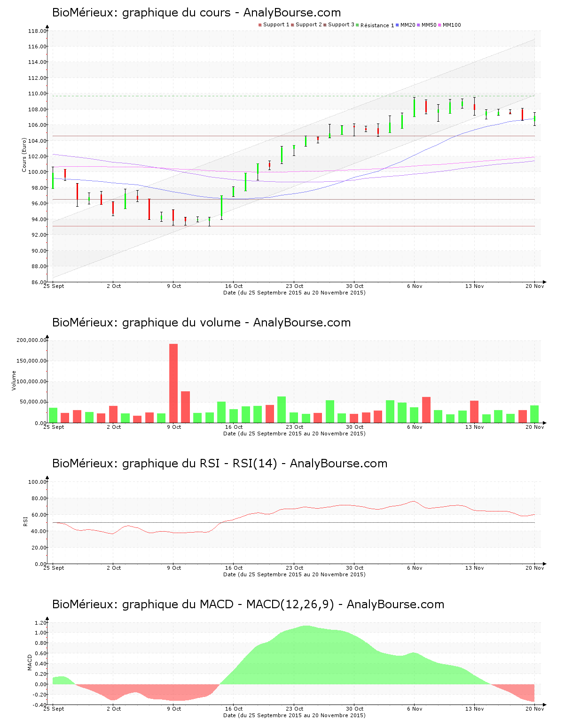This screenshot has width=564, height=728.
Task: Click the '16 Oct' date under the price chart
Action: [234, 286]
